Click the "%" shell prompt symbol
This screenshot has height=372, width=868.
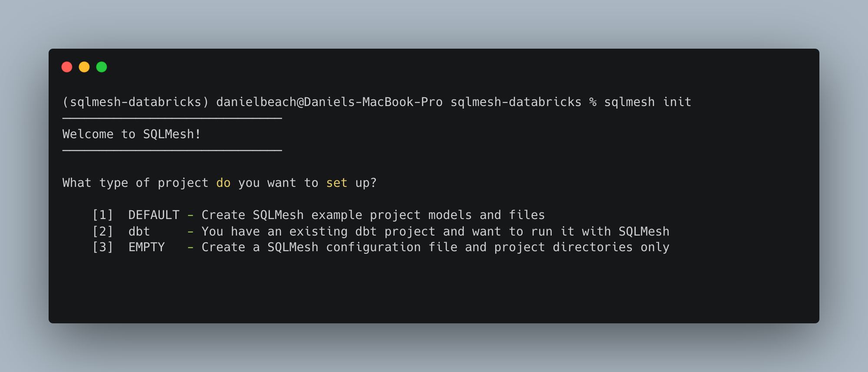click(x=592, y=102)
